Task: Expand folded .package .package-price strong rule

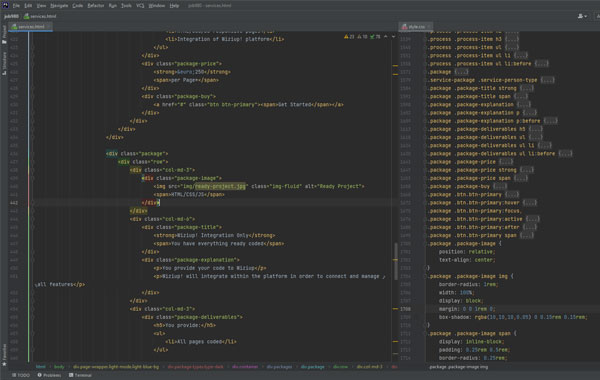Action: tap(527, 170)
